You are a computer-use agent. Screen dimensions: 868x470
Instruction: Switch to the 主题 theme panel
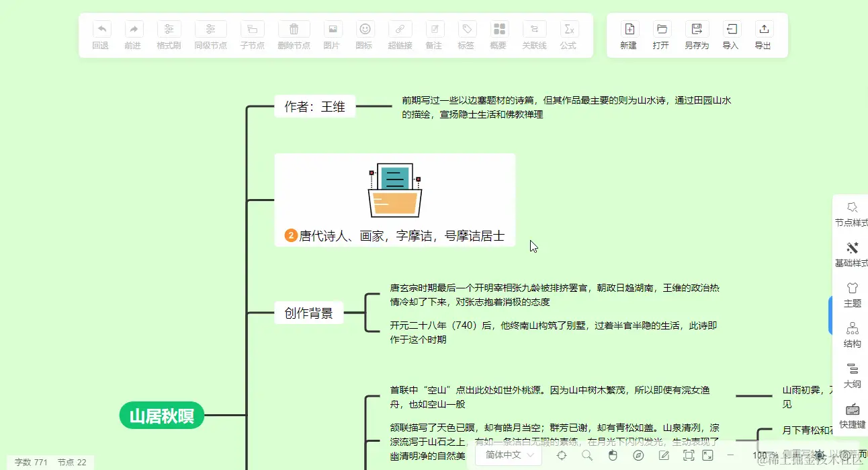pos(852,295)
